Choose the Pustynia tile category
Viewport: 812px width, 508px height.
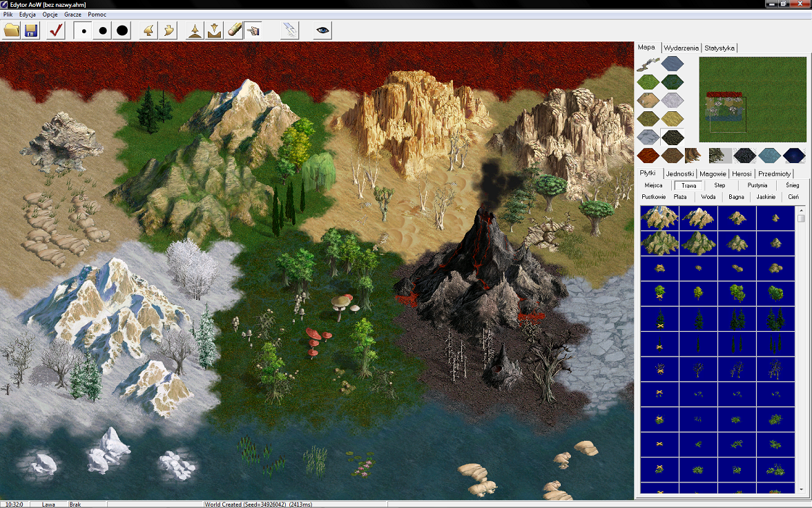757,185
